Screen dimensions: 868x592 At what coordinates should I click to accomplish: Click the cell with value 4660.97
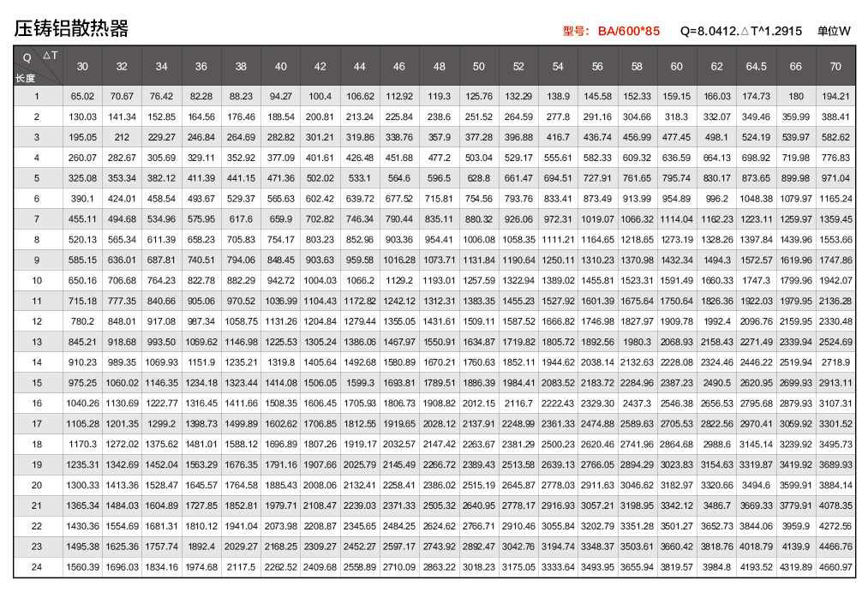pyautogui.click(x=835, y=567)
